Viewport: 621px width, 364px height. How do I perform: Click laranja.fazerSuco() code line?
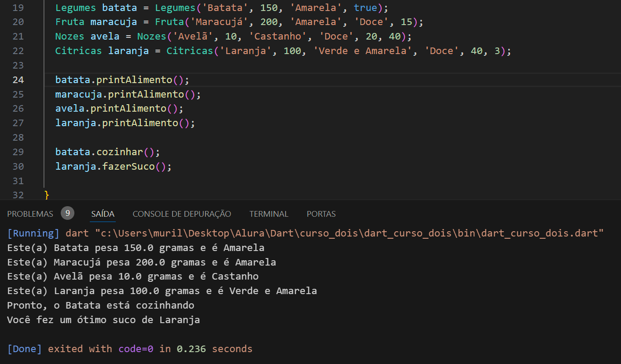coord(113,167)
